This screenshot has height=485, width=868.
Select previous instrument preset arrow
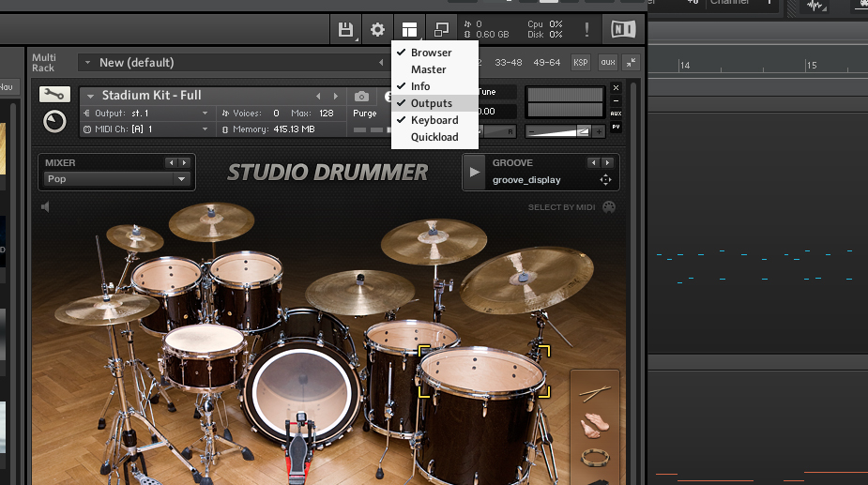pyautogui.click(x=318, y=96)
